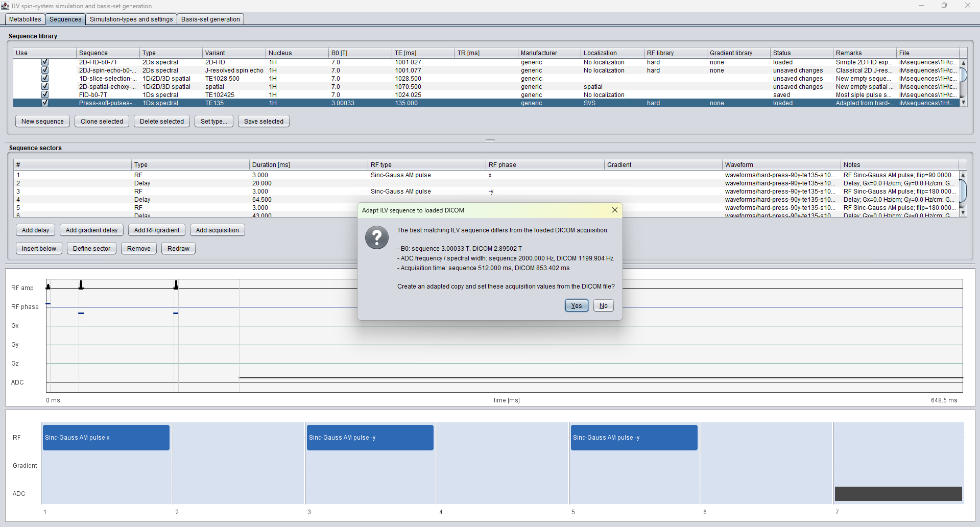Click Redraw button
This screenshot has height=527, width=980.
[x=179, y=249]
